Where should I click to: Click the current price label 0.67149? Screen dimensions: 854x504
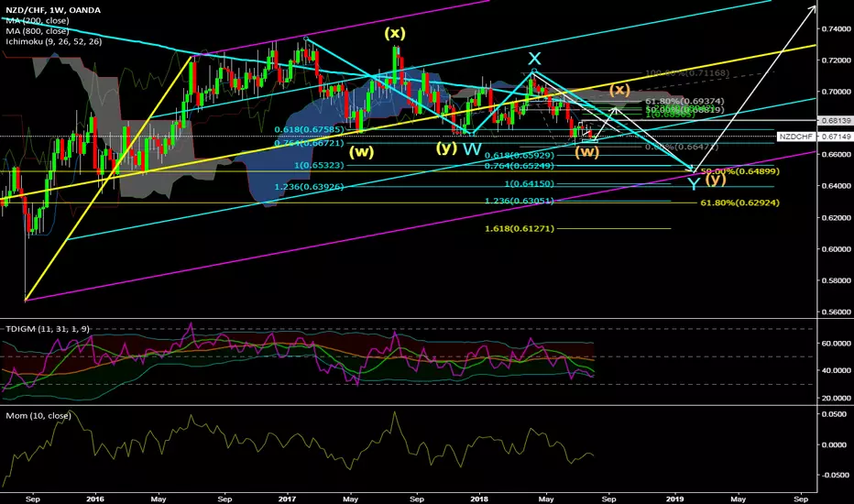[x=835, y=137]
